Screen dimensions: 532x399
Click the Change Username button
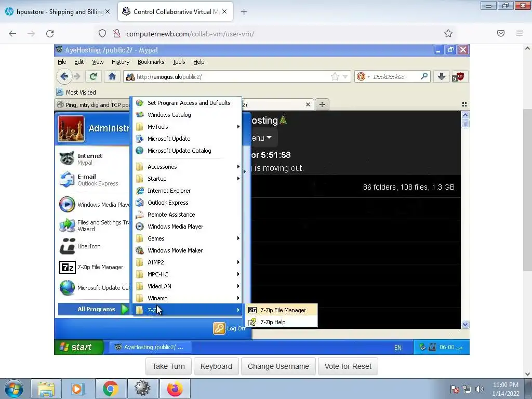click(x=278, y=366)
